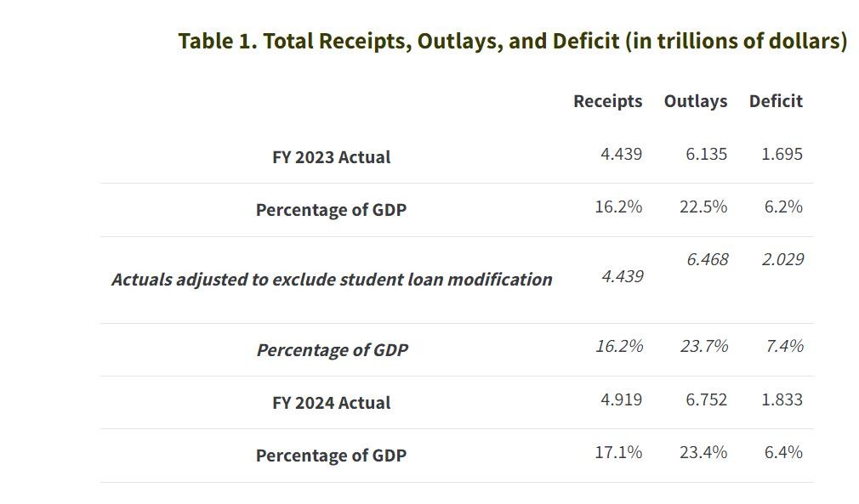Click the italic Percentage of GDP label

(332, 350)
